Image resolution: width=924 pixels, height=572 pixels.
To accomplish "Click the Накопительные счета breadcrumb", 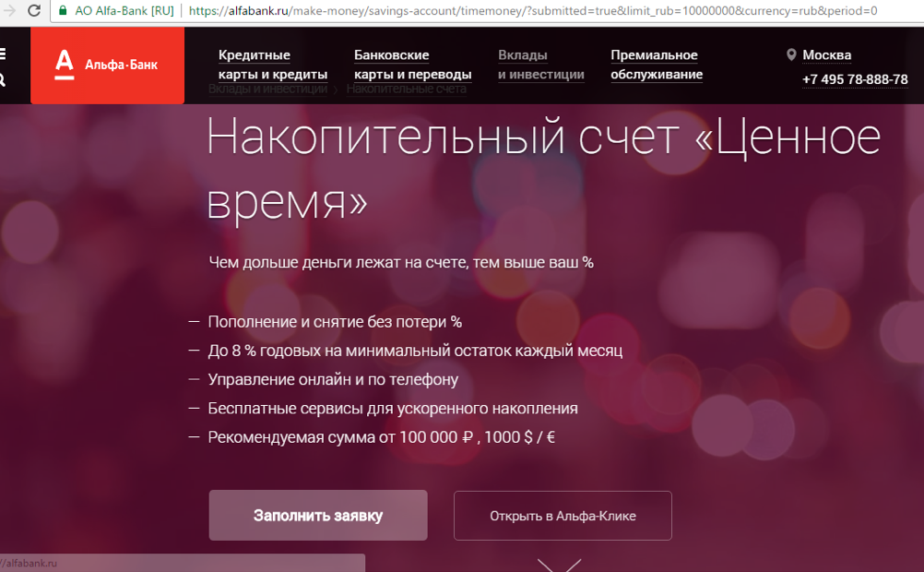I will (x=407, y=89).
